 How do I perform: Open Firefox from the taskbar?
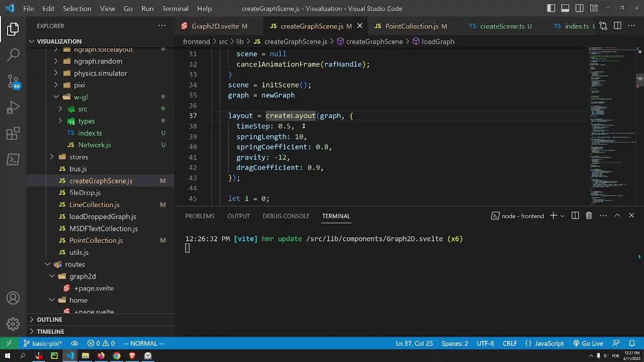pyautogui.click(x=101, y=355)
